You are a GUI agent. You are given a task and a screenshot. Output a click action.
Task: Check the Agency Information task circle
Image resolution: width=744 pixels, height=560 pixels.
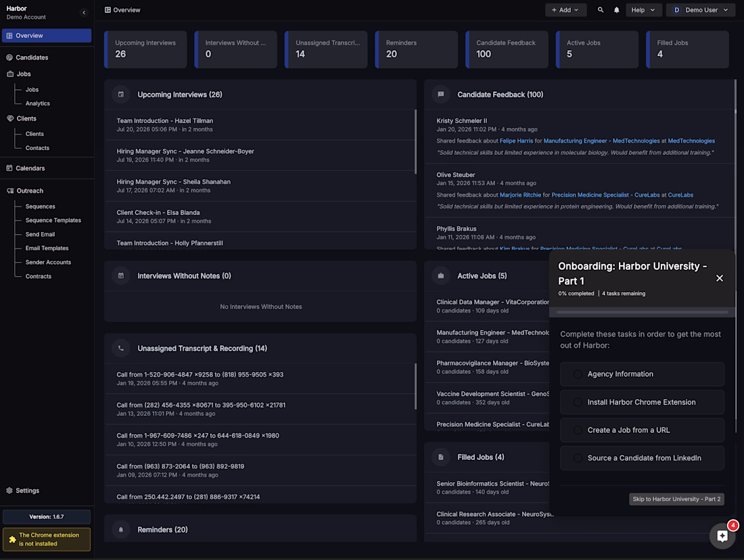578,374
